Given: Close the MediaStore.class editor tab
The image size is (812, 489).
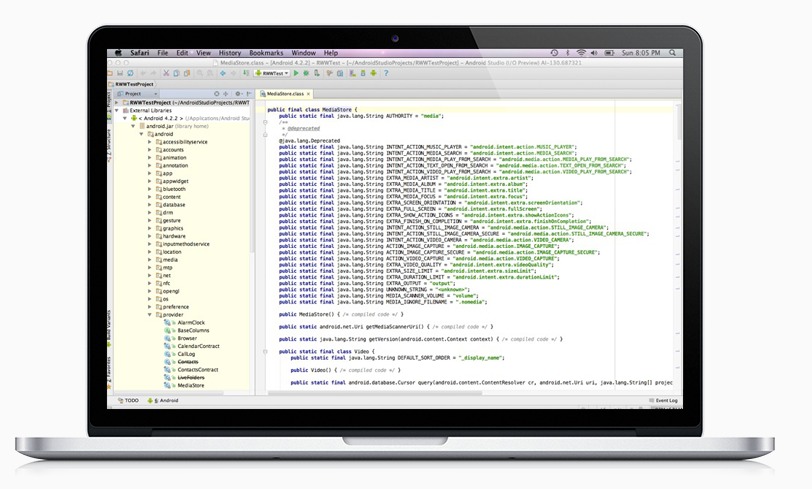Looking at the screenshot, I should 309,94.
